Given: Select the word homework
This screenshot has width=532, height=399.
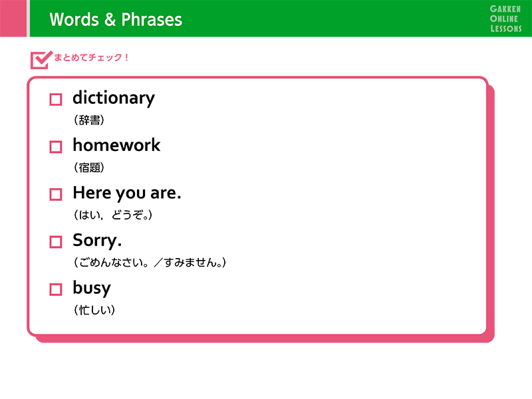Looking at the screenshot, I should (116, 145).
